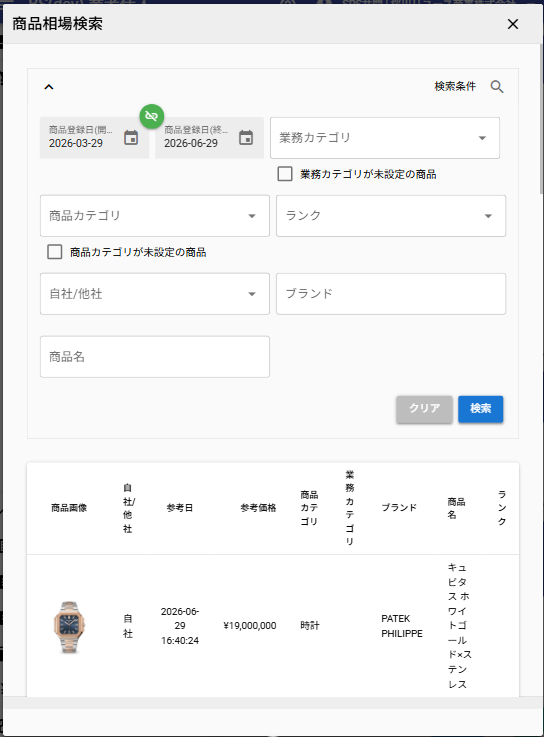544x737 pixels.
Task: Click the クリア button
Action: (x=424, y=408)
